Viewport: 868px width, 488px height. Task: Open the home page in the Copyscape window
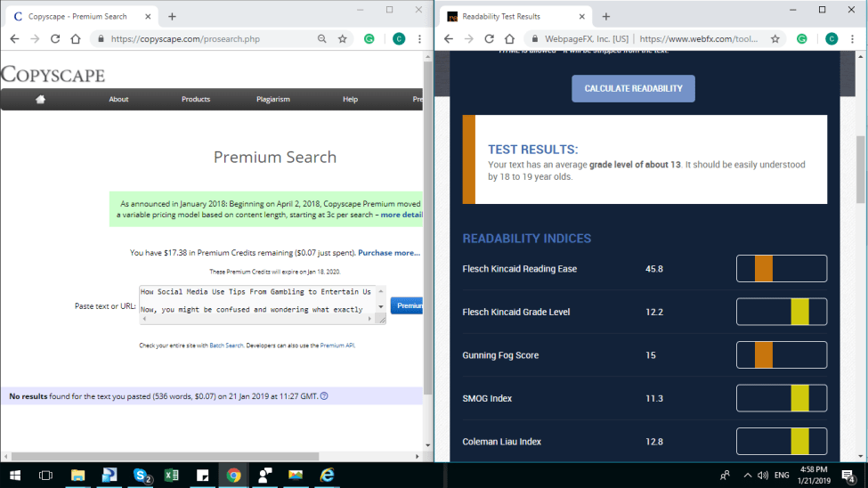pyautogui.click(x=76, y=39)
